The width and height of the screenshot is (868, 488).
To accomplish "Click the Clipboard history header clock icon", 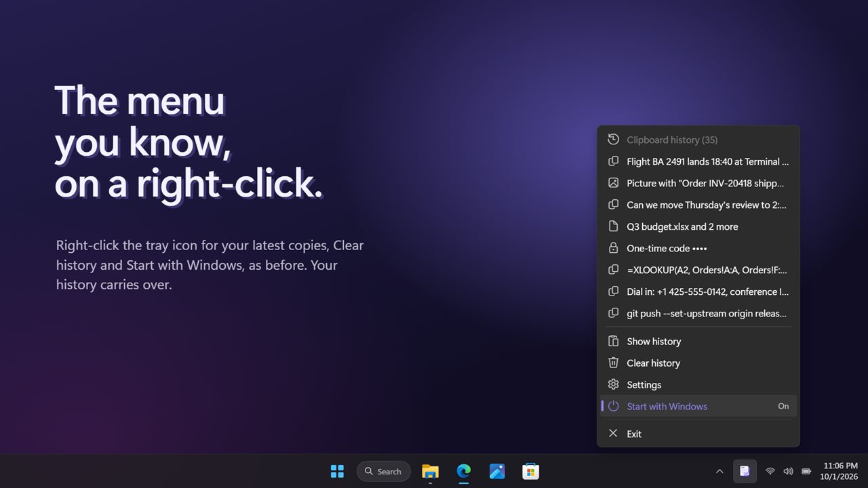I will pyautogui.click(x=613, y=140).
